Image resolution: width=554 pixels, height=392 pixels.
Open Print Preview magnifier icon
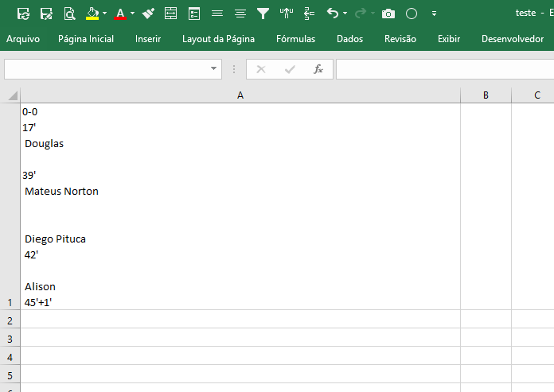69,14
